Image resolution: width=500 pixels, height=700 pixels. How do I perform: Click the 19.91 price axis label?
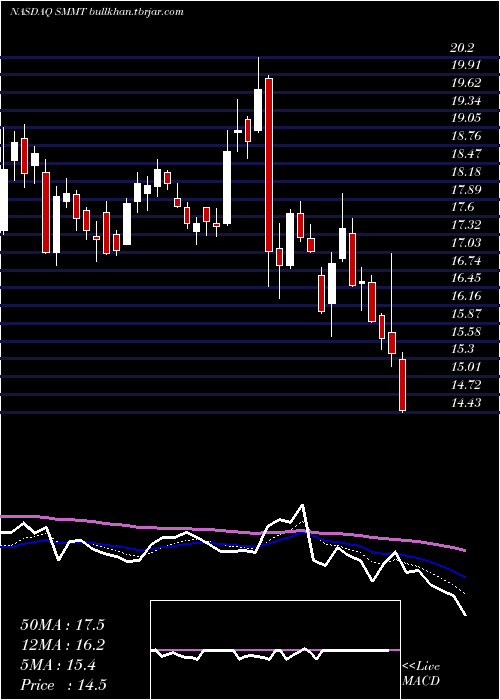466,65
